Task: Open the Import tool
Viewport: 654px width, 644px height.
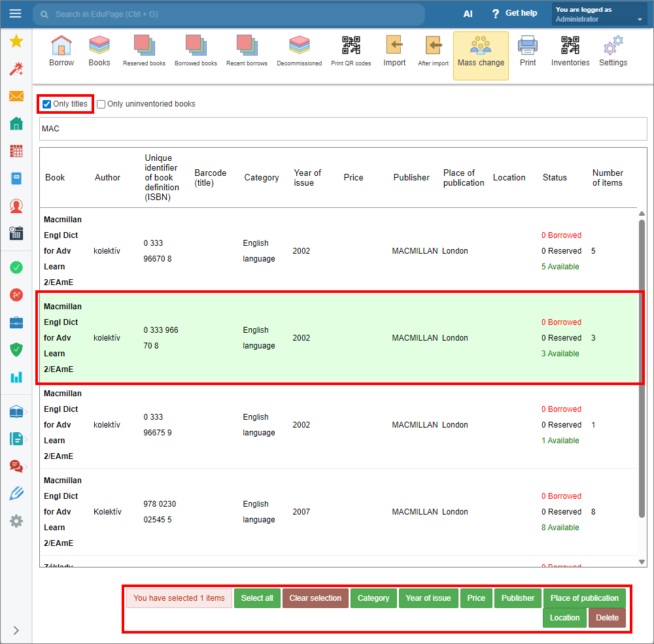Action: point(394,51)
